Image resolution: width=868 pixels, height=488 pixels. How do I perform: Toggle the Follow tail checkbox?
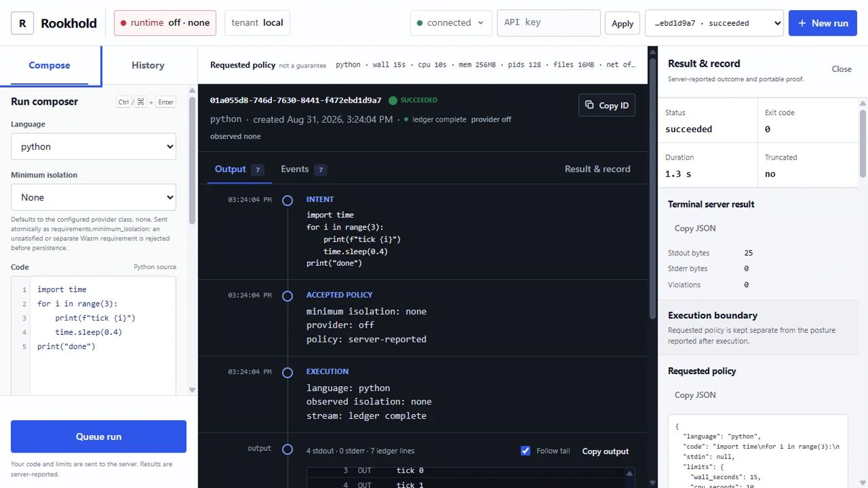(525, 451)
